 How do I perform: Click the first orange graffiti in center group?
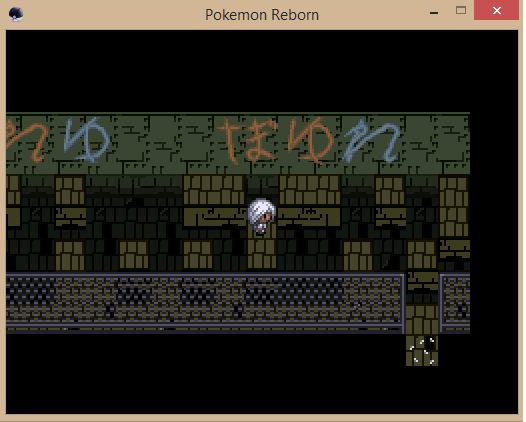coord(231,141)
